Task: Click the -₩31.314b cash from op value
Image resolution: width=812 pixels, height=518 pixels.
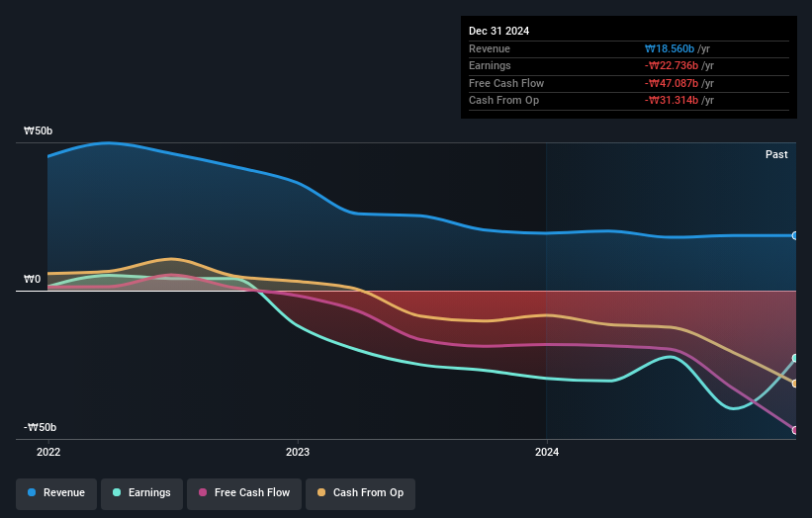Action: click(672, 101)
